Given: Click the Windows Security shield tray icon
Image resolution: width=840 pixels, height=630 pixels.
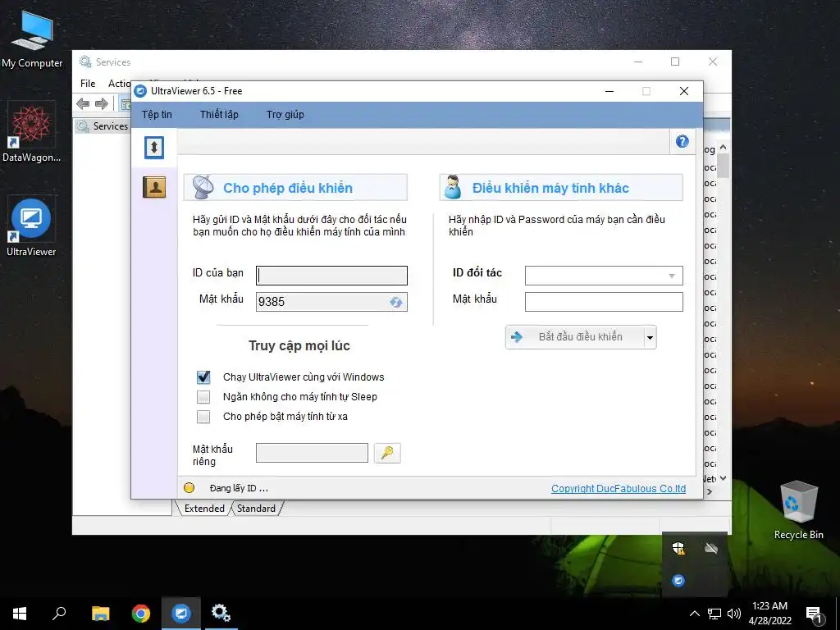Looking at the screenshot, I should pos(678,548).
